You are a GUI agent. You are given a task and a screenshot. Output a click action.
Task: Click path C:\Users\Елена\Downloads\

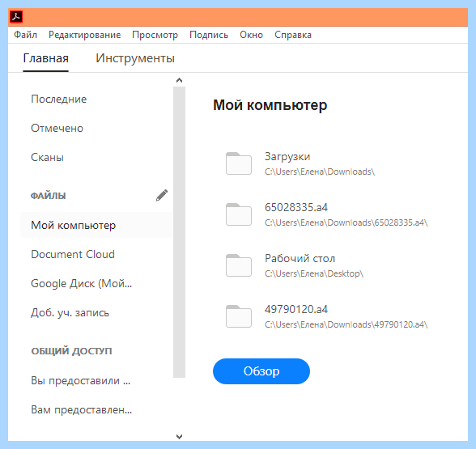pos(320,172)
